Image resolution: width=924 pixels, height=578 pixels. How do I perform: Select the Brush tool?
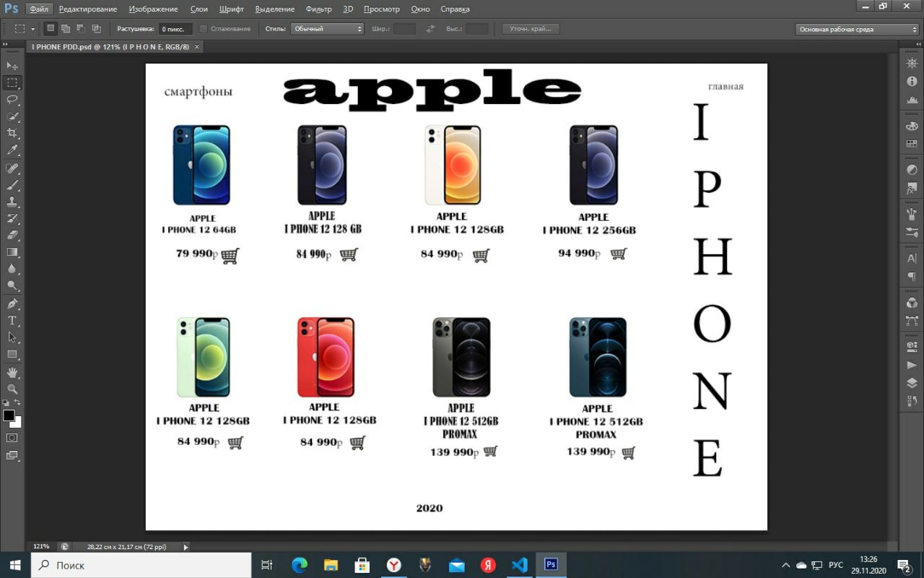tap(12, 185)
